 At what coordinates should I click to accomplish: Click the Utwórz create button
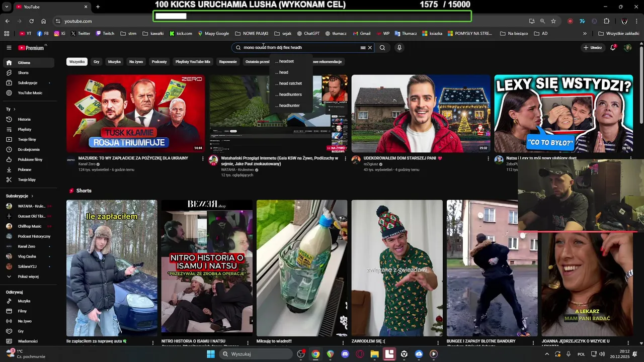click(x=593, y=48)
